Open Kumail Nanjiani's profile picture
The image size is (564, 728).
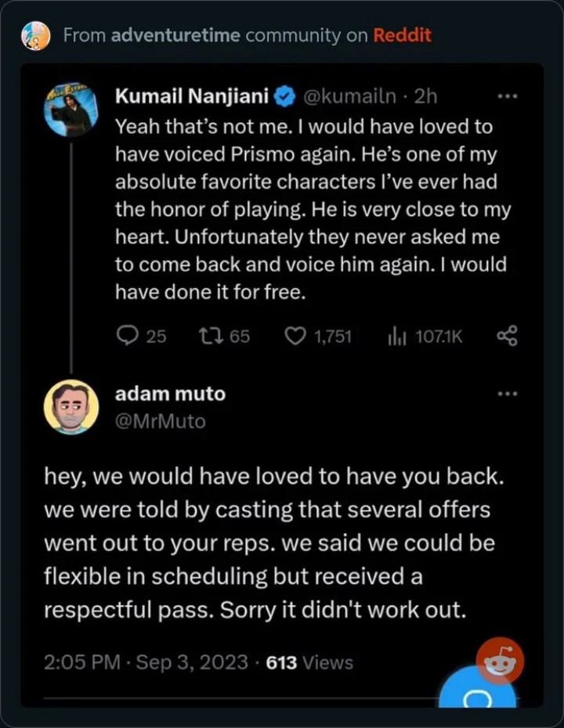coord(70,110)
